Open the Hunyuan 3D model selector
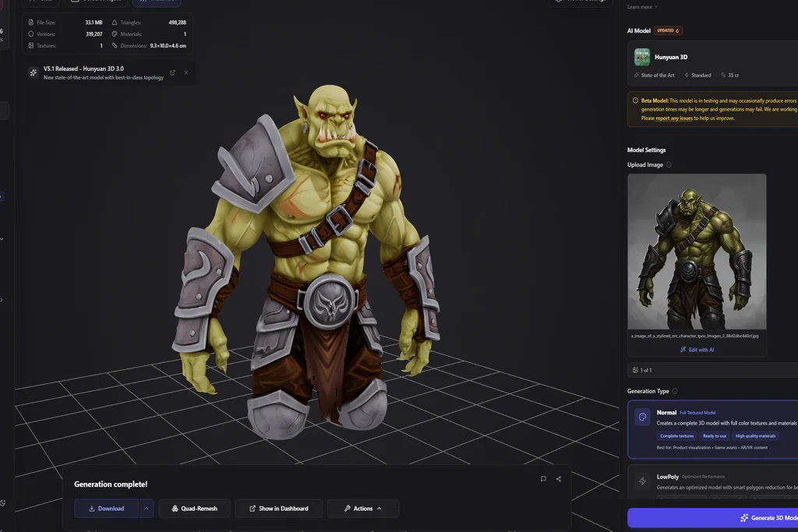798x532 pixels. point(712,64)
